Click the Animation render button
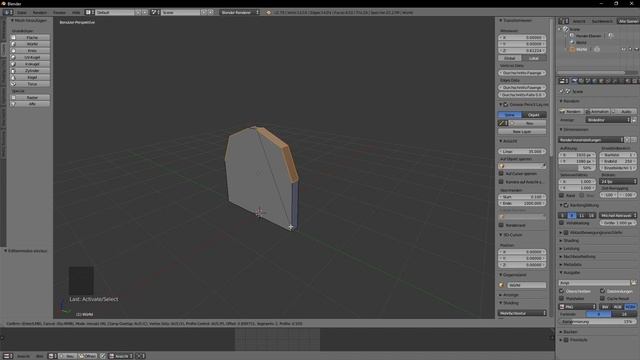The width and height of the screenshot is (640, 360). point(598,111)
